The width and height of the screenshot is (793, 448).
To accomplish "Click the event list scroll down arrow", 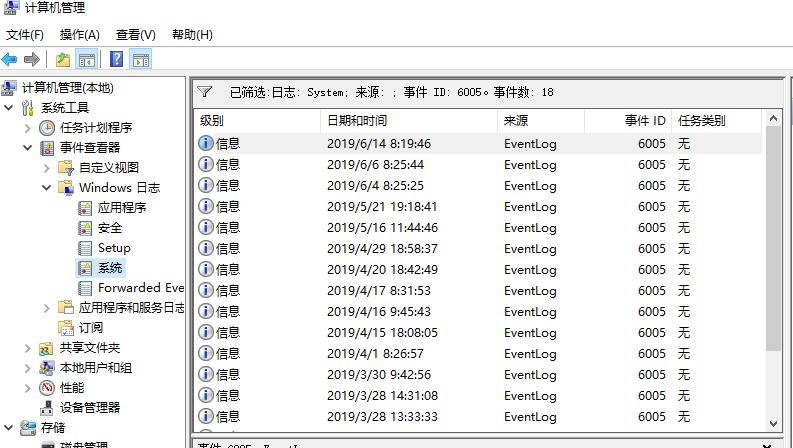I will 773,424.
